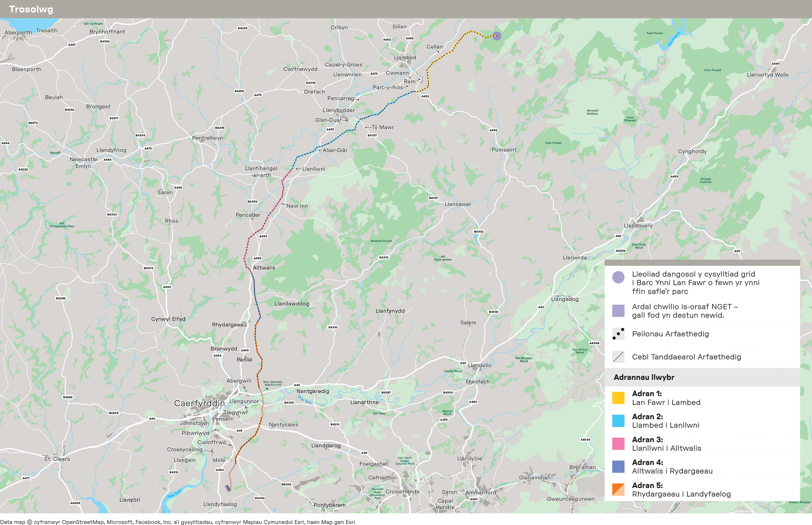This screenshot has width=812, height=525.
Task: Click the 'Cynghordy' place label
Action: 692,151
